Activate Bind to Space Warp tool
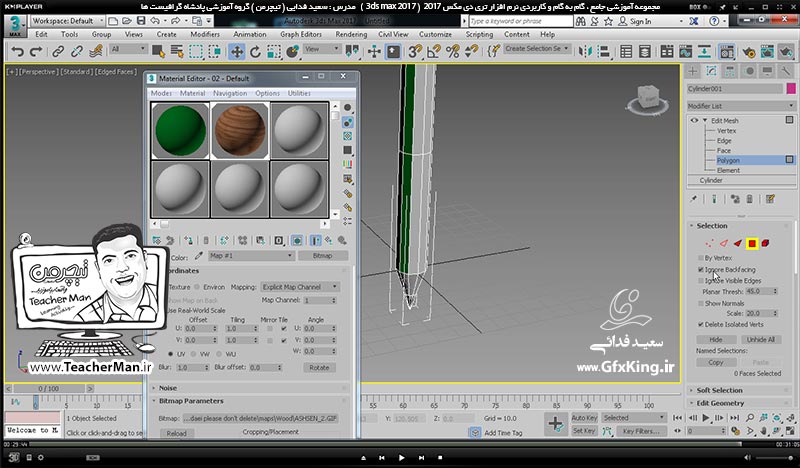 click(95, 52)
